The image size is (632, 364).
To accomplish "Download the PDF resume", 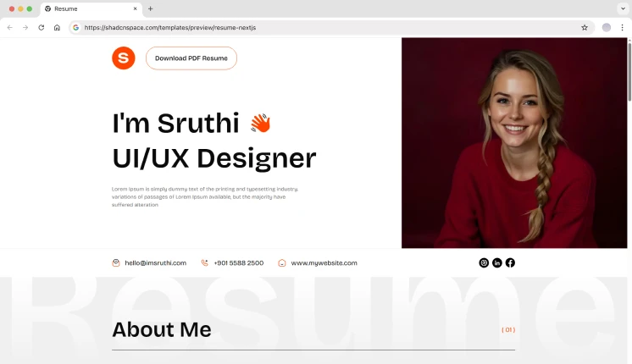I will coord(191,58).
